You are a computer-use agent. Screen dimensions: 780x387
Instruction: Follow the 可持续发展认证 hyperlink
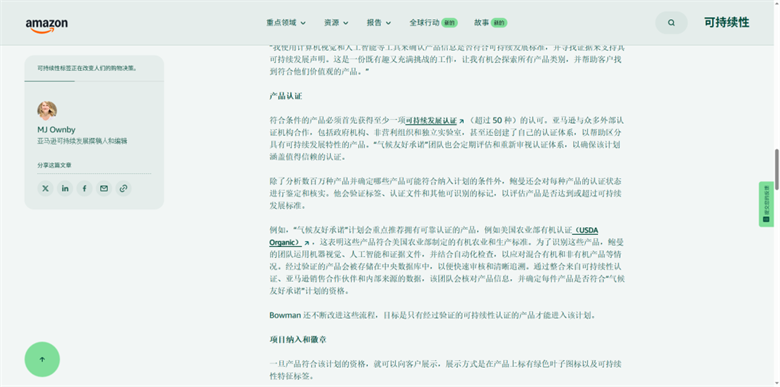431,121
